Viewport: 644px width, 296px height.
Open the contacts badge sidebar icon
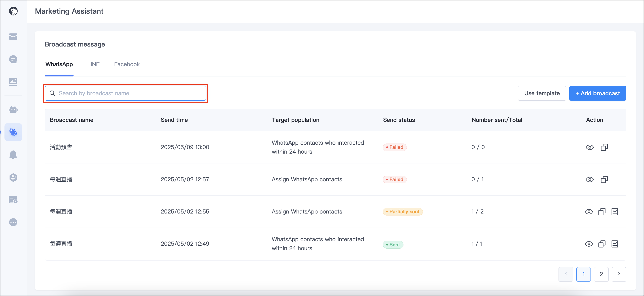point(13,177)
